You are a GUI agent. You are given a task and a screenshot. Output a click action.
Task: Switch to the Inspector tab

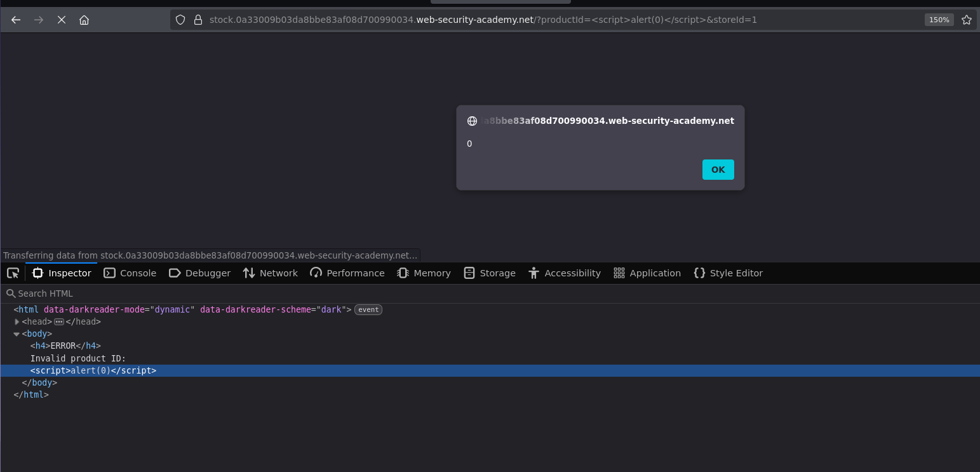pos(62,273)
